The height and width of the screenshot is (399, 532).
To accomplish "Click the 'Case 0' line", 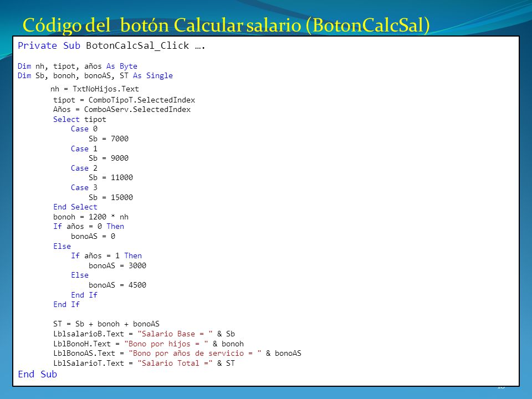I will click(84, 129).
